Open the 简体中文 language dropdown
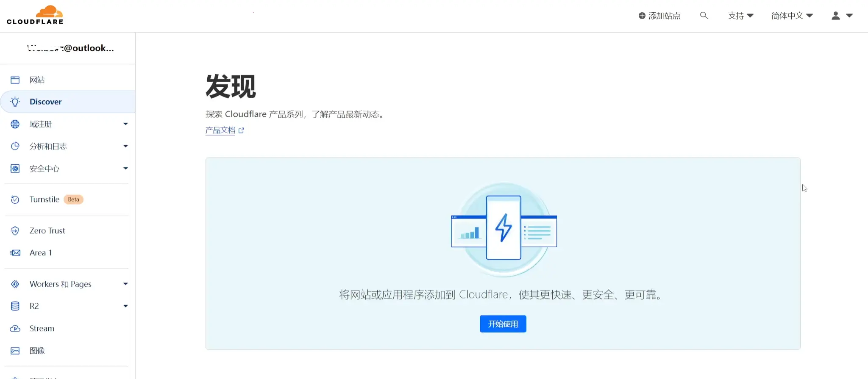The height and width of the screenshot is (379, 868). 792,16
